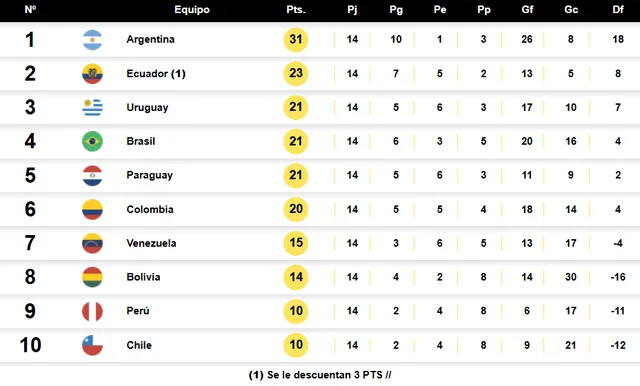The width and height of the screenshot is (640, 386).
Task: Click the Ecuador (1) team name
Action: [156, 73]
